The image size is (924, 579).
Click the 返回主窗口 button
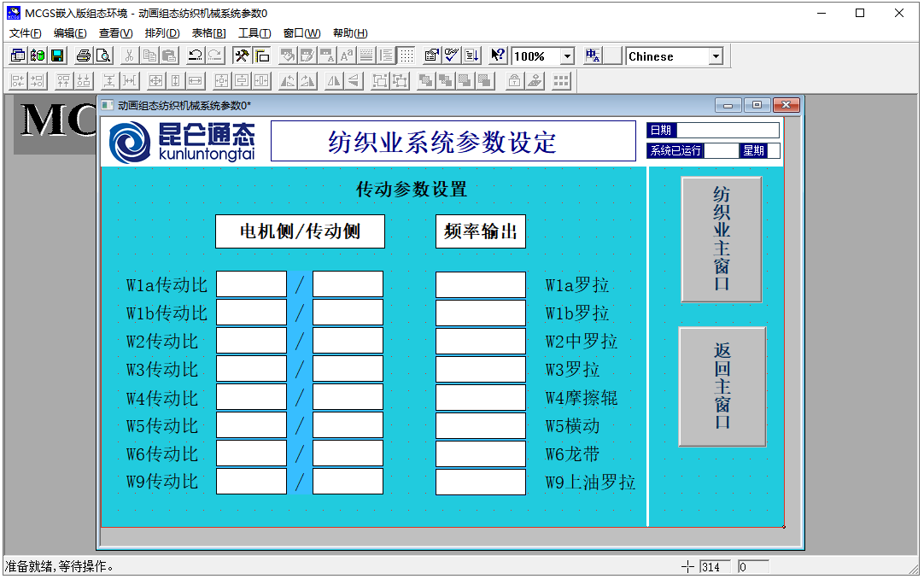[x=722, y=386]
